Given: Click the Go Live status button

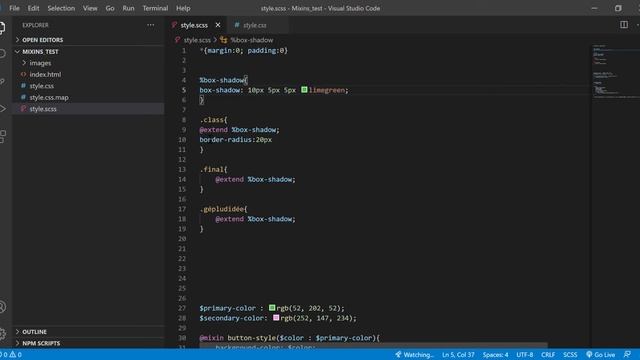Looking at the screenshot, I should tap(600, 355).
